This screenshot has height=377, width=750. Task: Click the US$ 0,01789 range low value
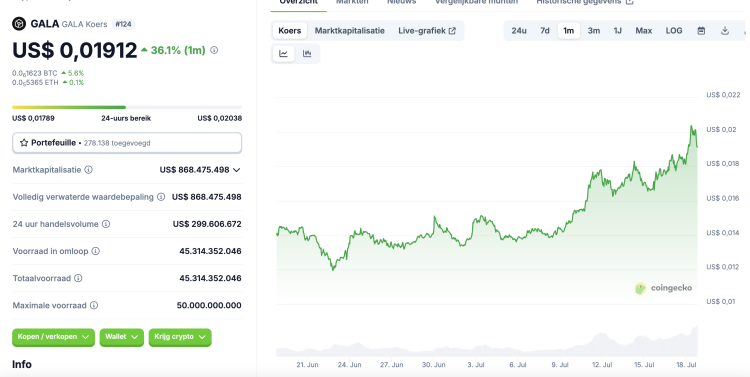pos(33,118)
